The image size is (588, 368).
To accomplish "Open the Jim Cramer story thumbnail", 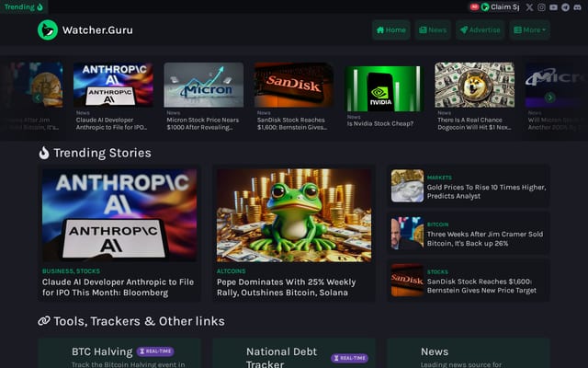I will tap(407, 233).
